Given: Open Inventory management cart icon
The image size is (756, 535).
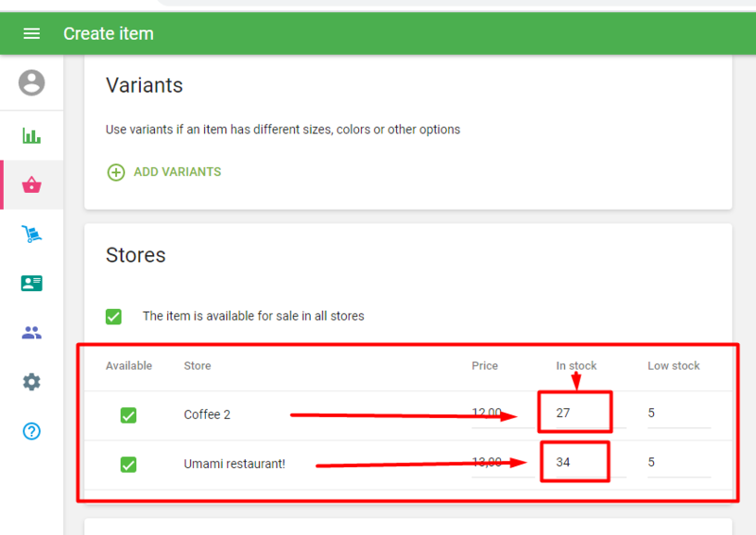Looking at the screenshot, I should (31, 234).
